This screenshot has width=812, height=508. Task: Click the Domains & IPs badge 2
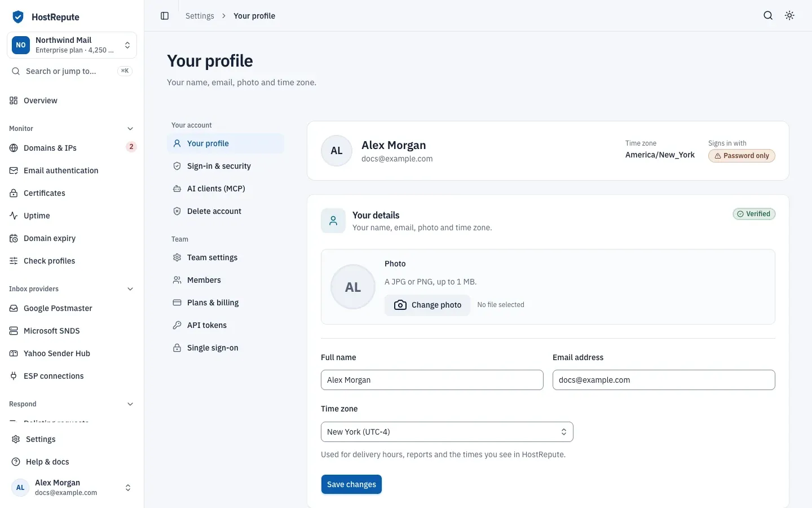(x=131, y=147)
